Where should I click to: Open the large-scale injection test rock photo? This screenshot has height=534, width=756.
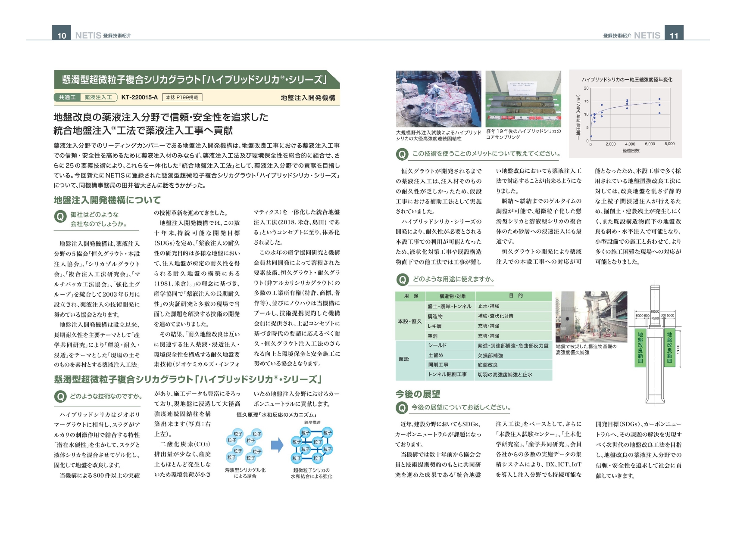click(438, 99)
